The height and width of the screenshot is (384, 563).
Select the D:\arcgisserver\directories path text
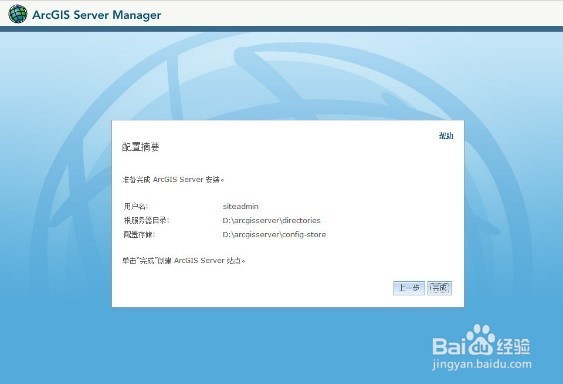(x=271, y=220)
